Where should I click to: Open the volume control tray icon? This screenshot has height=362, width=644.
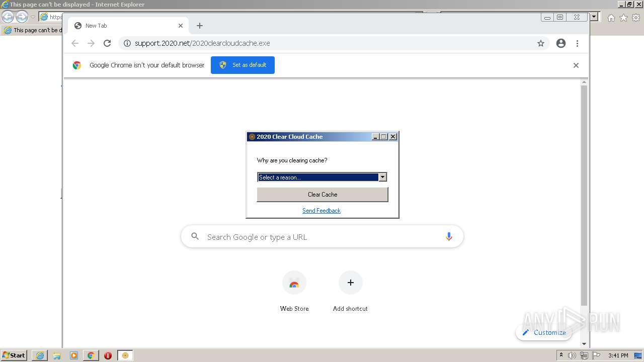(x=572, y=355)
